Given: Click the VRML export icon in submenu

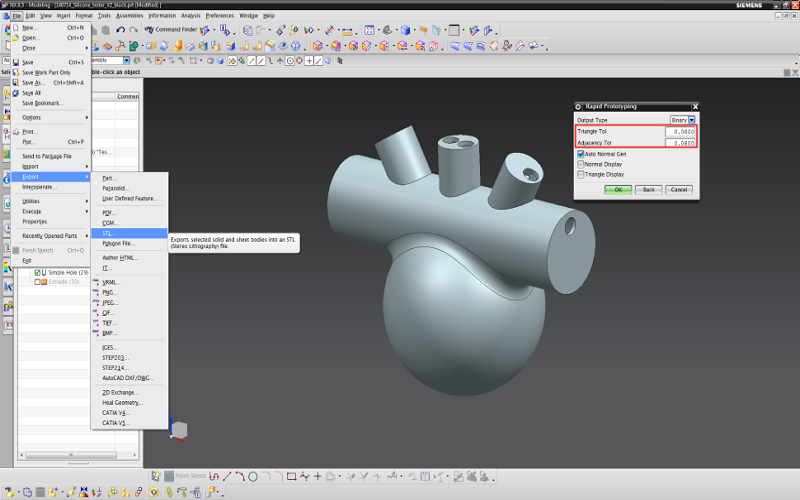Looking at the screenshot, I should tap(96, 282).
